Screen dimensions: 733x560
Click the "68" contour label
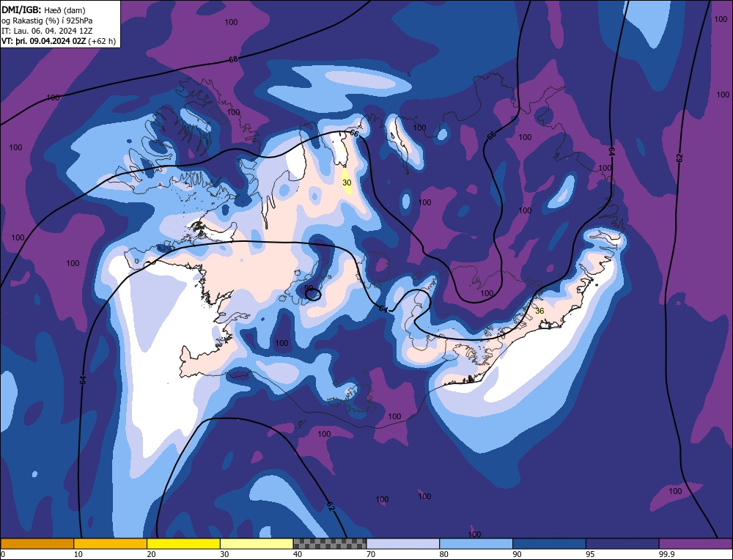click(233, 59)
